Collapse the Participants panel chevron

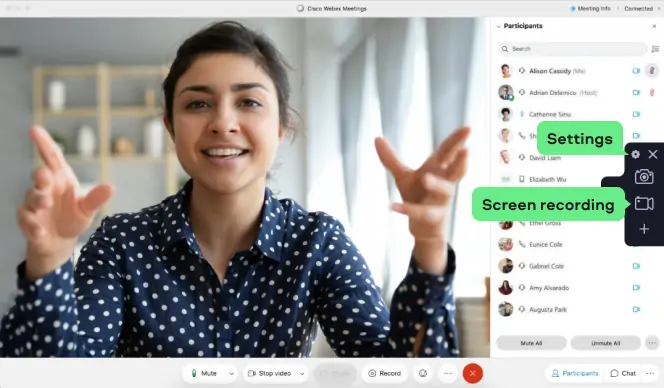498,26
